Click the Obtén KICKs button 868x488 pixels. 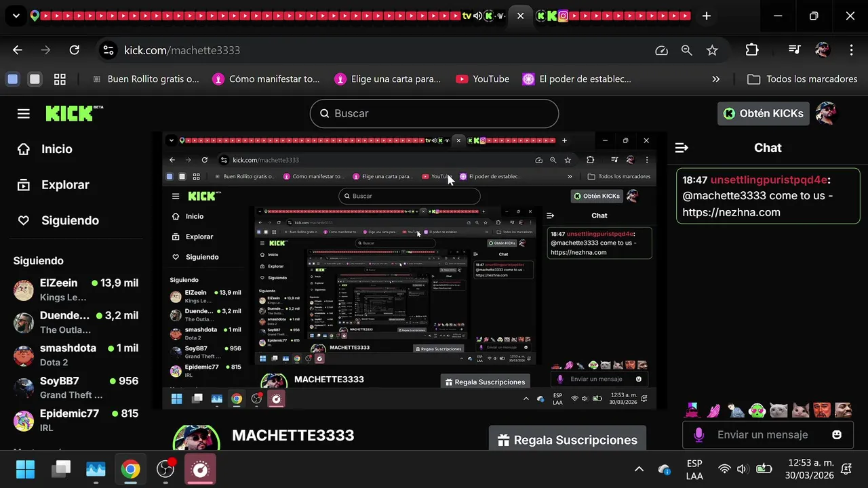tap(764, 113)
